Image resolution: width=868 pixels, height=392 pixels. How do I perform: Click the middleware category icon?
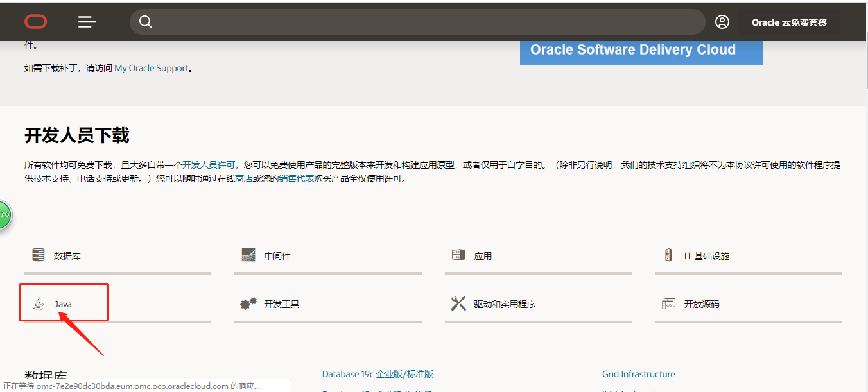[248, 255]
